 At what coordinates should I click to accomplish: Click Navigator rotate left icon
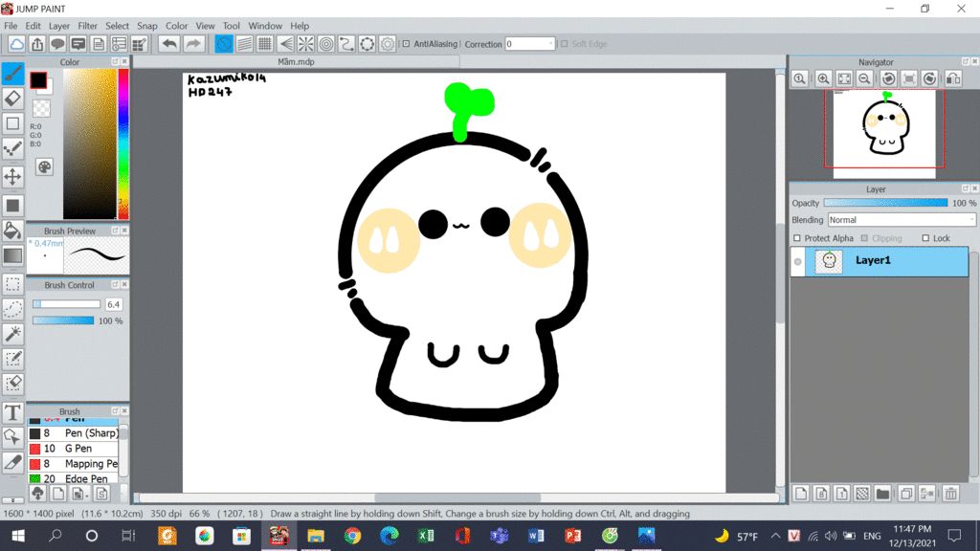[888, 78]
